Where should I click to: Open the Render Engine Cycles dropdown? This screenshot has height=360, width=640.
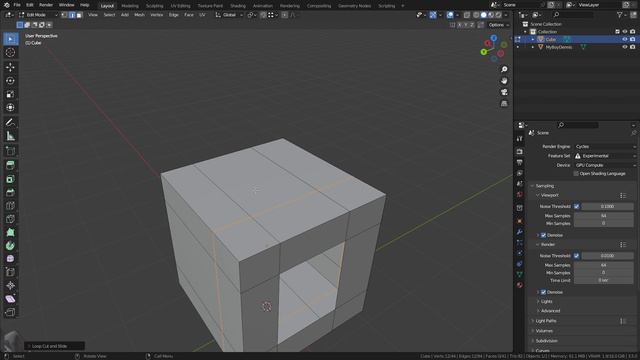[605, 147]
